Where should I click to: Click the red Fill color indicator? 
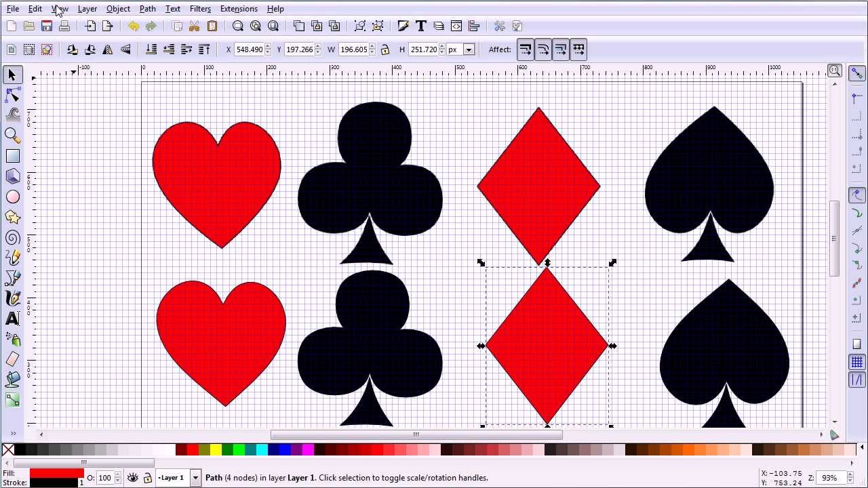56,473
